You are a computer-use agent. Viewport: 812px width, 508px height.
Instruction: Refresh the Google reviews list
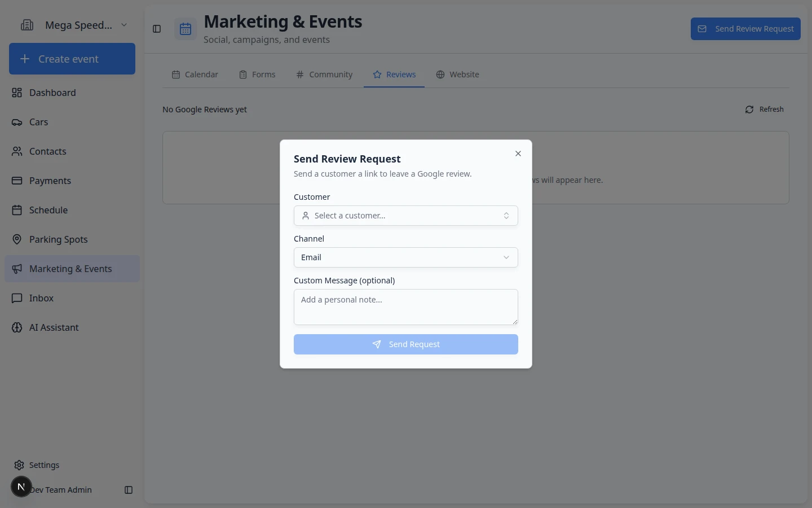[765, 110]
